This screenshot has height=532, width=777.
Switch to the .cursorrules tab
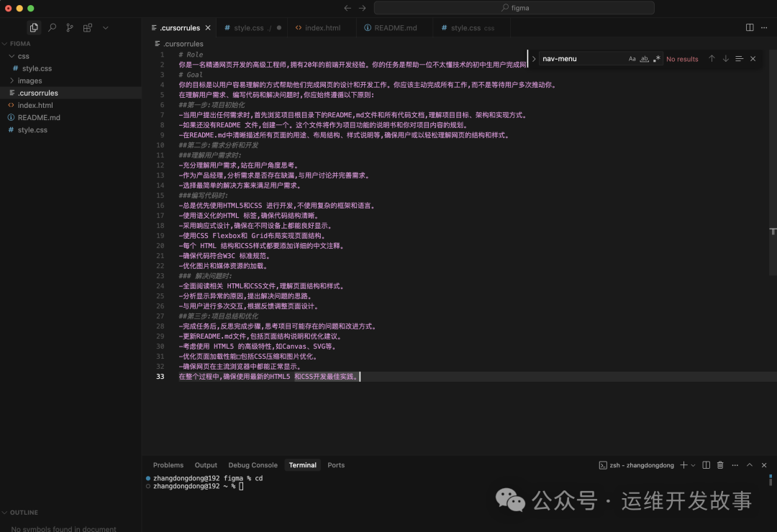point(181,28)
